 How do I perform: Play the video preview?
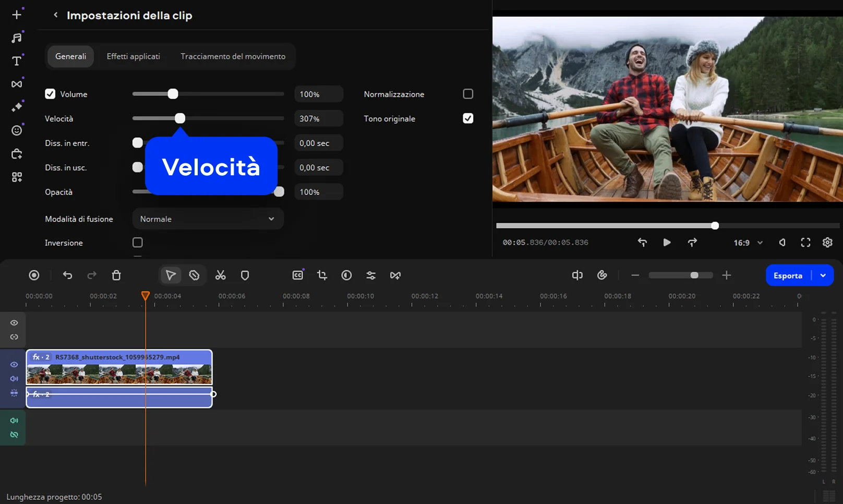(667, 243)
